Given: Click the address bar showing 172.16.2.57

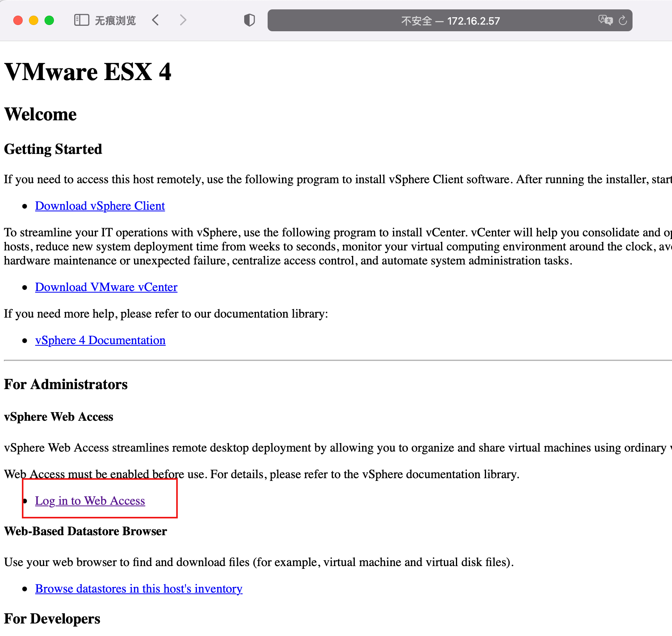Looking at the screenshot, I should tap(474, 21).
